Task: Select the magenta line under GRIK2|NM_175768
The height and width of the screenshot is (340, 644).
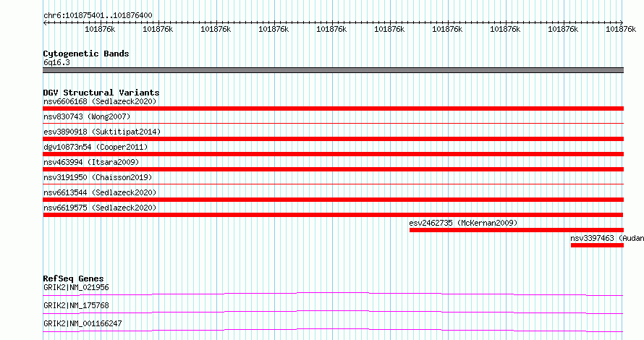Action: tap(333, 312)
